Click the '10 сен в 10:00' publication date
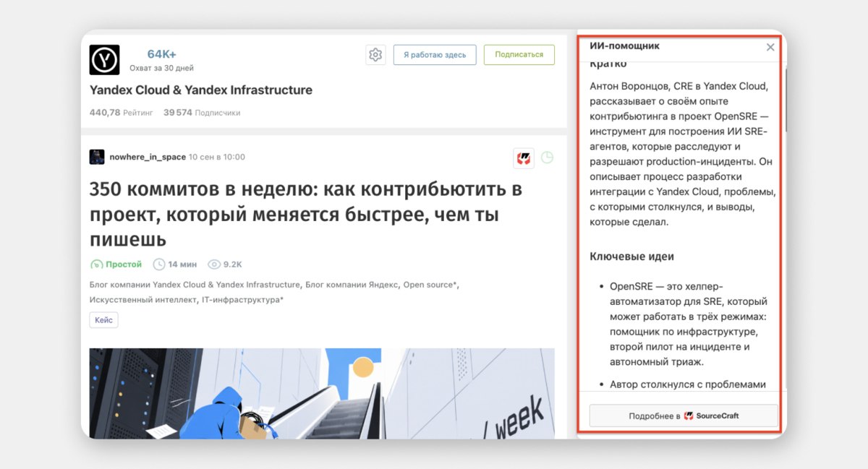 (217, 157)
